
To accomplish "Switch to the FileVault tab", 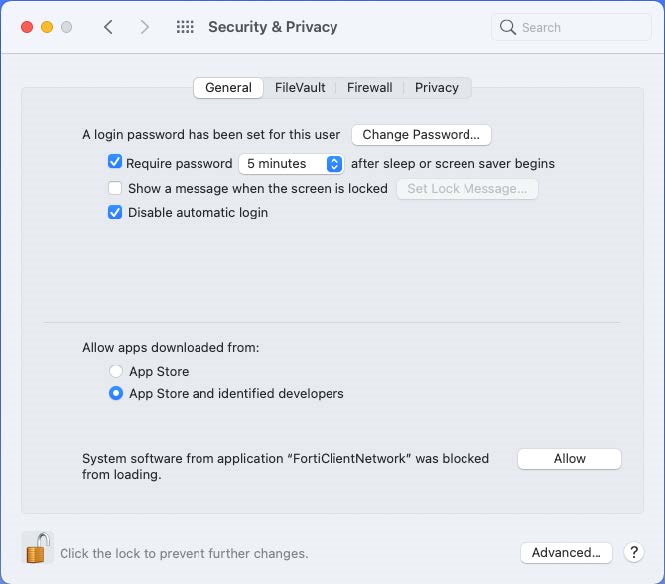I will [x=300, y=88].
